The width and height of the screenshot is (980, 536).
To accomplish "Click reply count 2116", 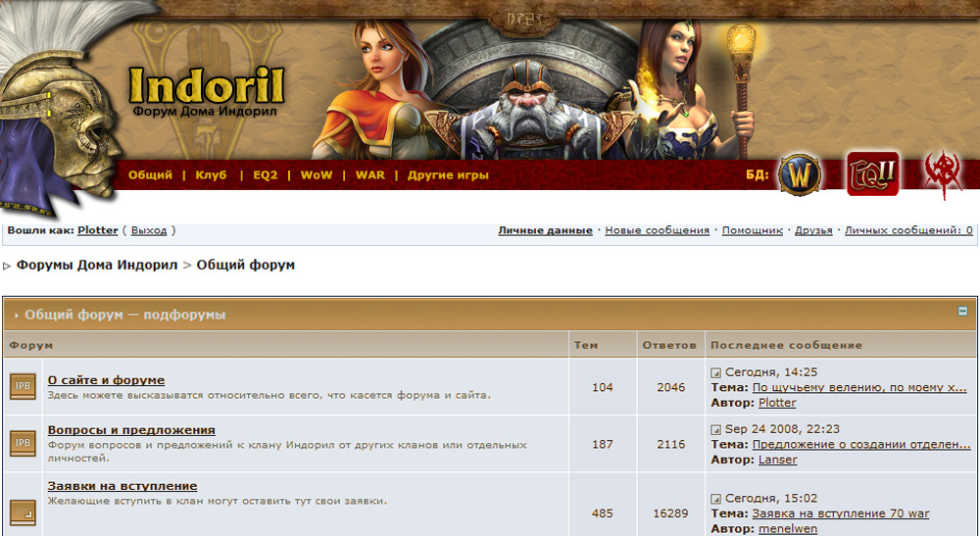I will pyautogui.click(x=670, y=444).
